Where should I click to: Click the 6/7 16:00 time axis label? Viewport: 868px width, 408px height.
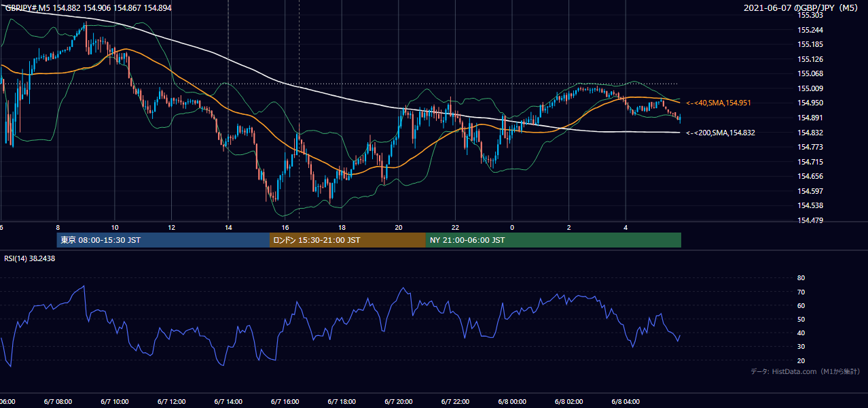285,402
